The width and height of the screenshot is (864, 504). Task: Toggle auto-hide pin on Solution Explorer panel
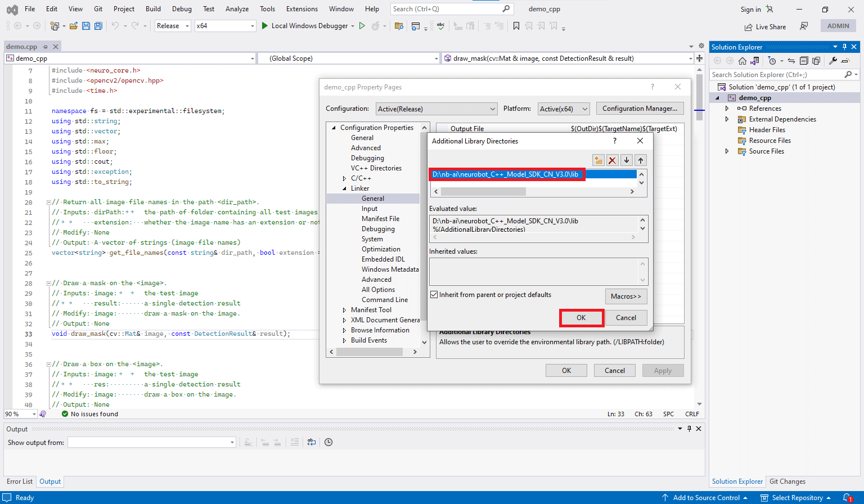844,47
